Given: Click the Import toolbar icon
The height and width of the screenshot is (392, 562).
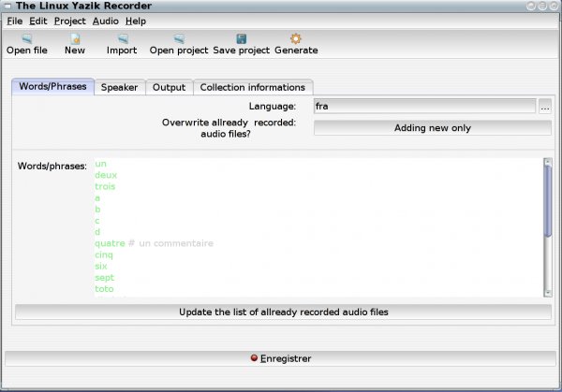Looking at the screenshot, I should click(x=123, y=38).
